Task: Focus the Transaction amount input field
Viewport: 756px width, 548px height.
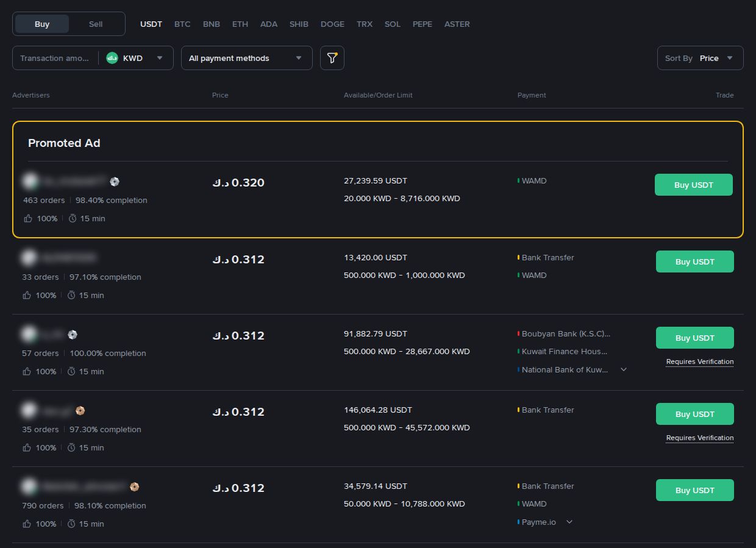Action: pos(55,58)
